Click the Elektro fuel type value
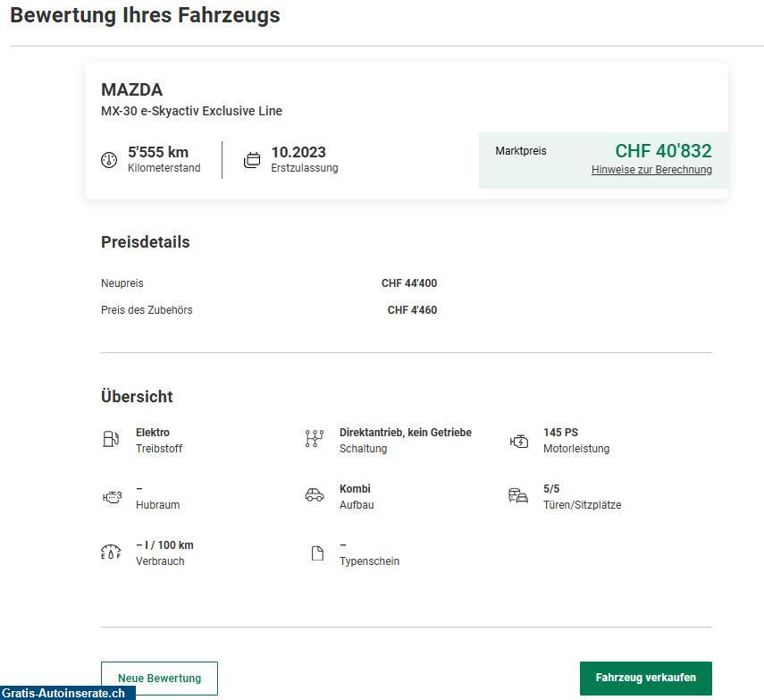The height and width of the screenshot is (700, 764). coord(153,433)
